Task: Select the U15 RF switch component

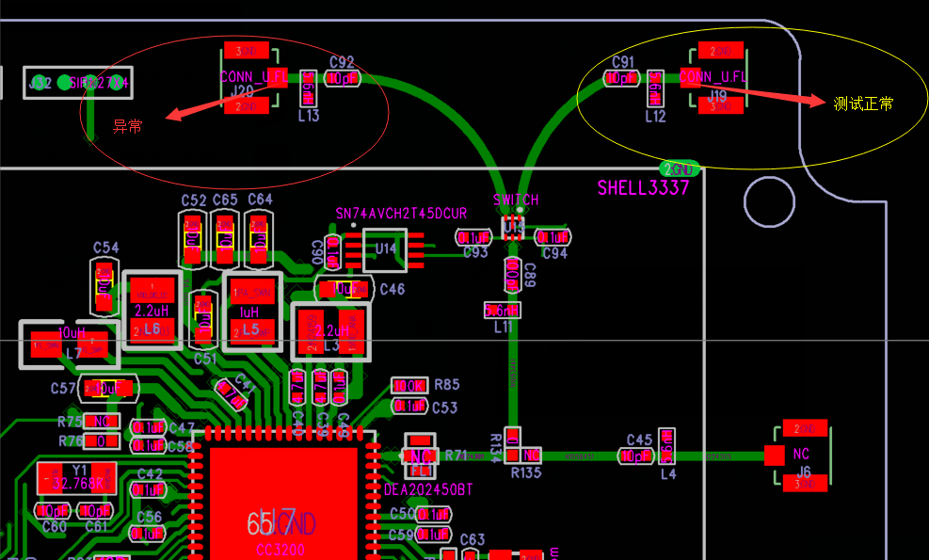Action: (x=513, y=227)
